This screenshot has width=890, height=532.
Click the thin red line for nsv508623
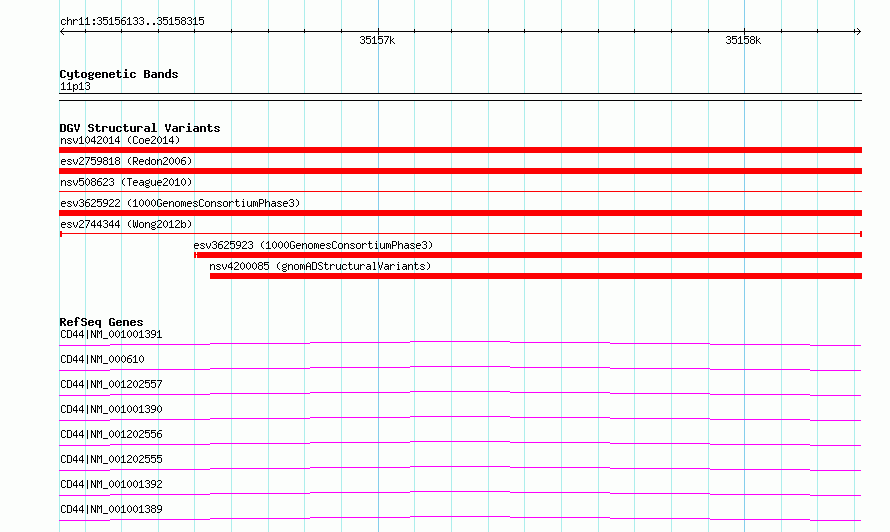(460, 192)
